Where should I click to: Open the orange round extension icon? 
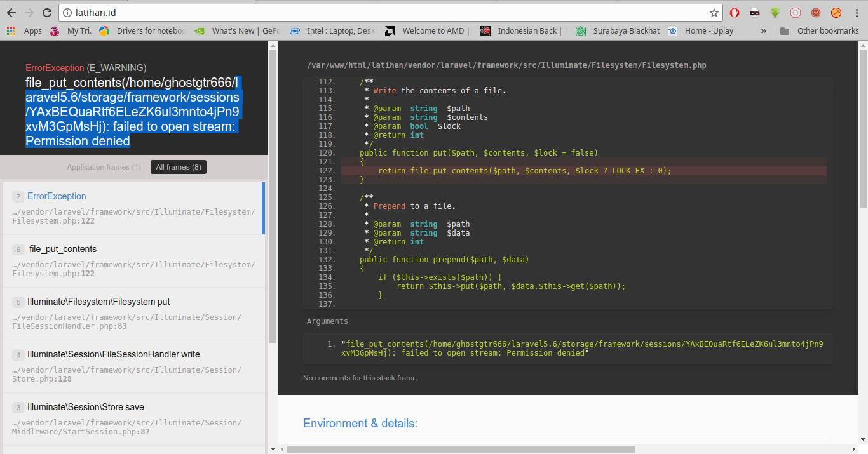(836, 13)
